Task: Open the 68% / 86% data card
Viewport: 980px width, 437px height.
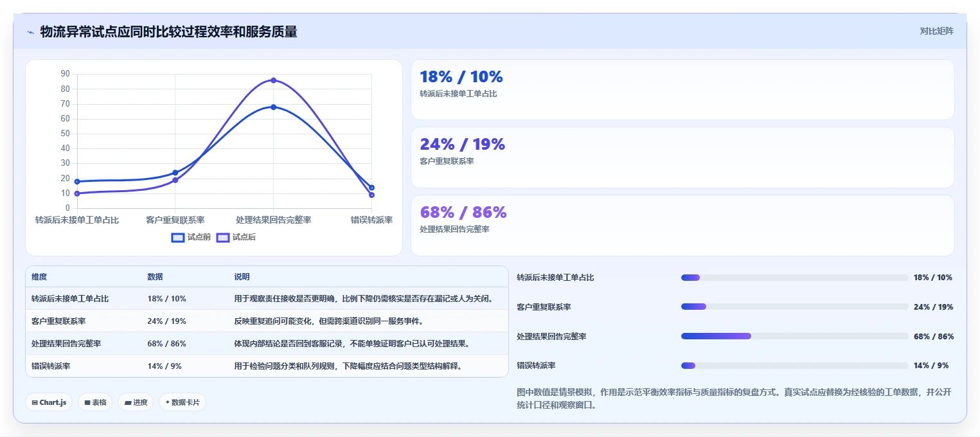Action: [x=682, y=226]
